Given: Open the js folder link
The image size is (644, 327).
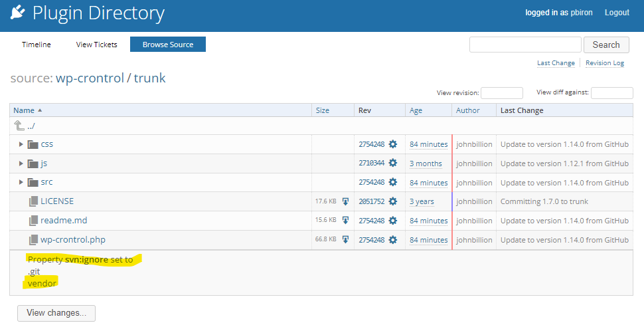Looking at the screenshot, I should (x=44, y=163).
